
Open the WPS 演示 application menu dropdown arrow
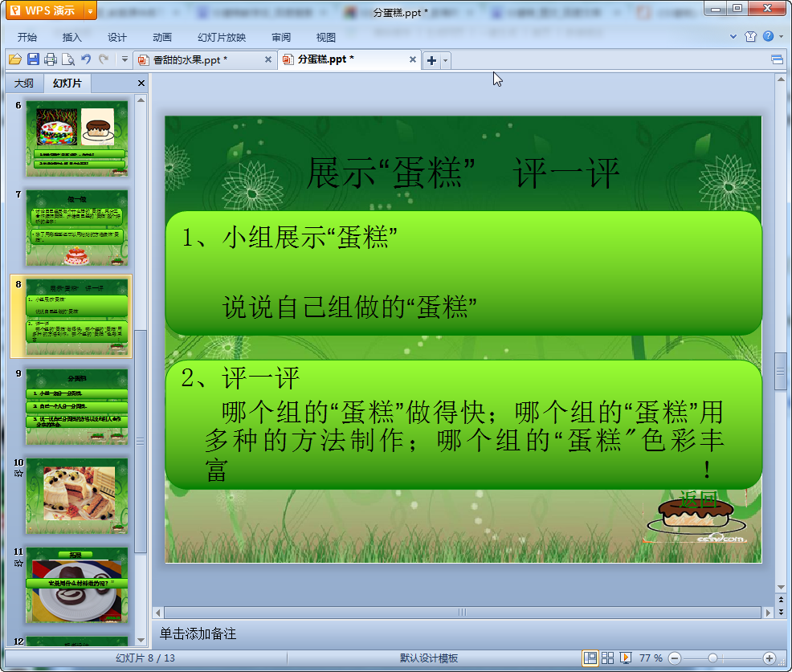[x=90, y=10]
